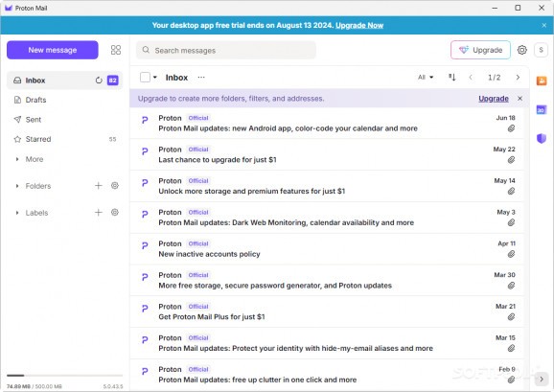Screen dimensions: 554x392
Task: Open 'More free storage, secure password generator' email
Action: pos(327,280)
